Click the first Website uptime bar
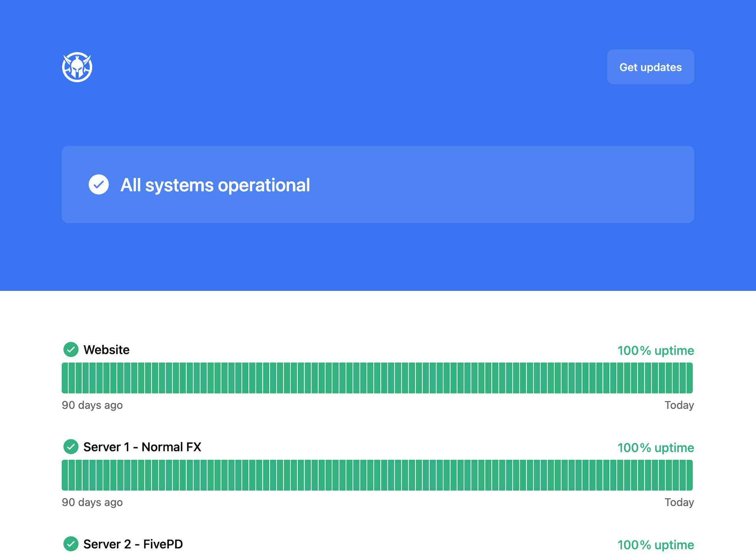The height and width of the screenshot is (557, 756). pyautogui.click(x=65, y=378)
